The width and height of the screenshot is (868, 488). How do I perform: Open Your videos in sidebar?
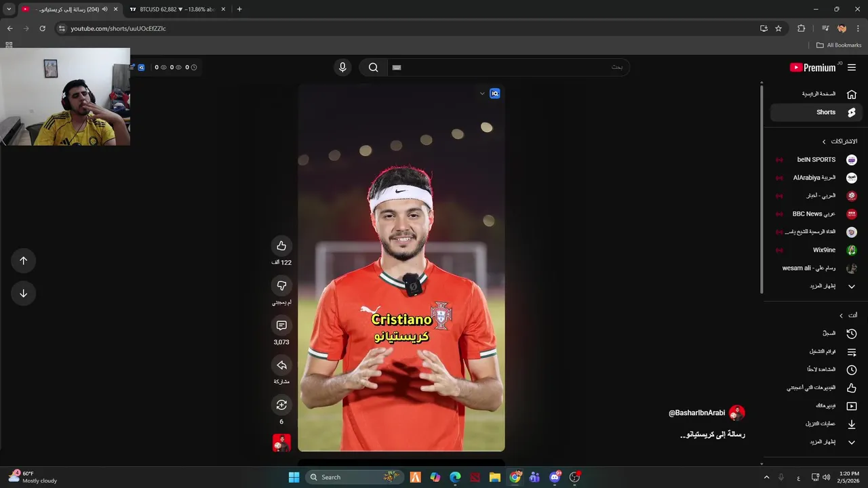click(816, 406)
